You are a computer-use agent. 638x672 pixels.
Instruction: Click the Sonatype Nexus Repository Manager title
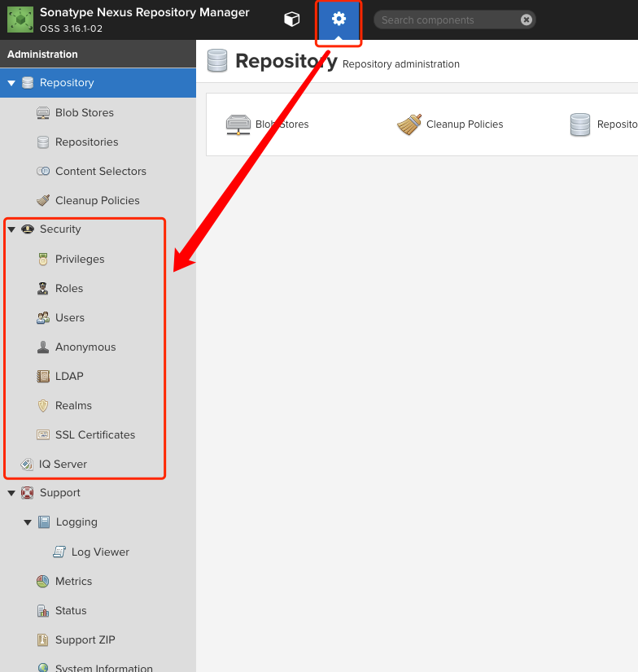point(145,12)
